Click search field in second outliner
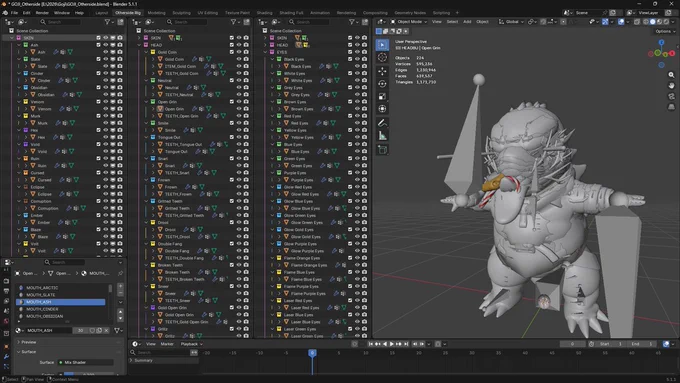This screenshot has height=383, width=680. (x=187, y=22)
